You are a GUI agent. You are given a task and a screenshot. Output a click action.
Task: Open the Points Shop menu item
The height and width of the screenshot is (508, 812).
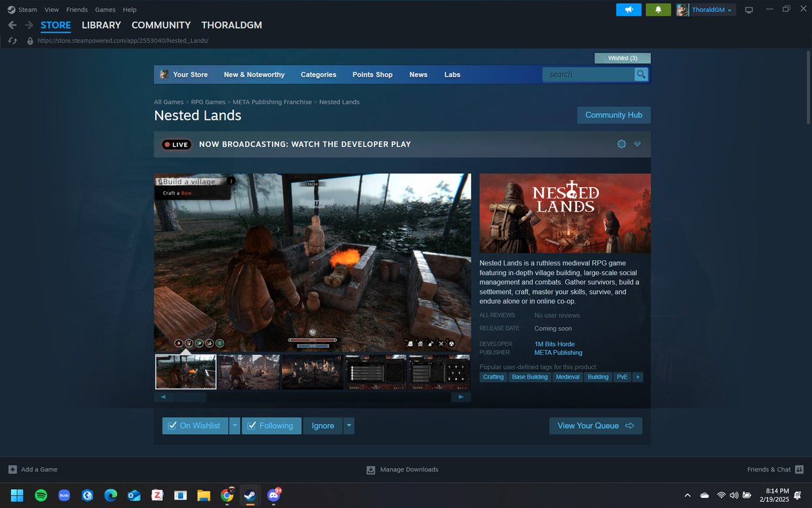372,75
